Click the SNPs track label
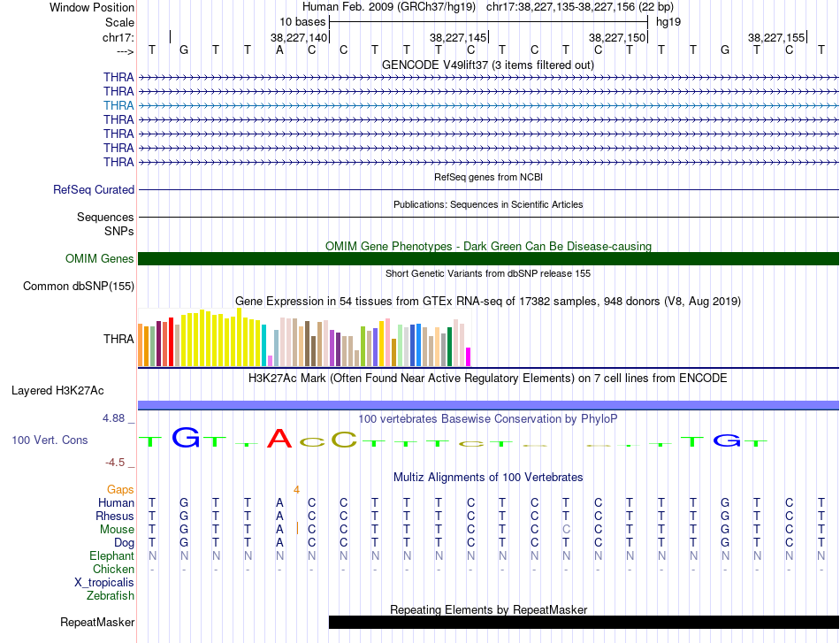The image size is (840, 643). point(119,232)
